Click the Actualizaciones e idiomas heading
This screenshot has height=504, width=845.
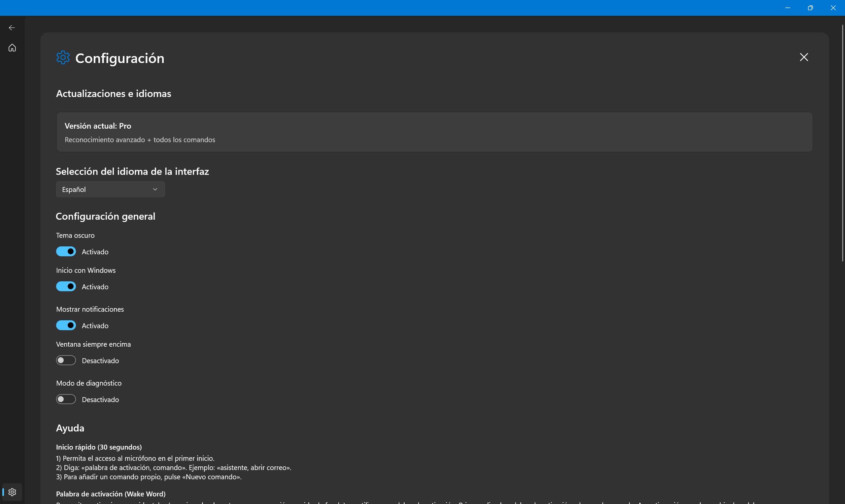coord(114,94)
